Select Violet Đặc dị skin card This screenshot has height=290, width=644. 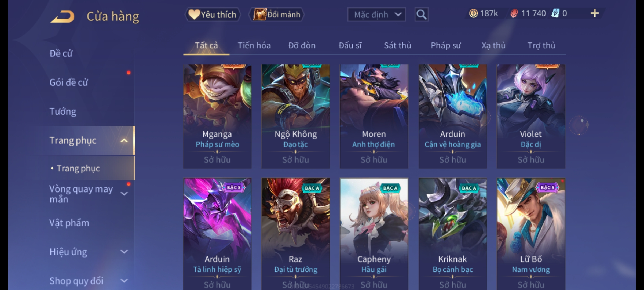pos(531,116)
